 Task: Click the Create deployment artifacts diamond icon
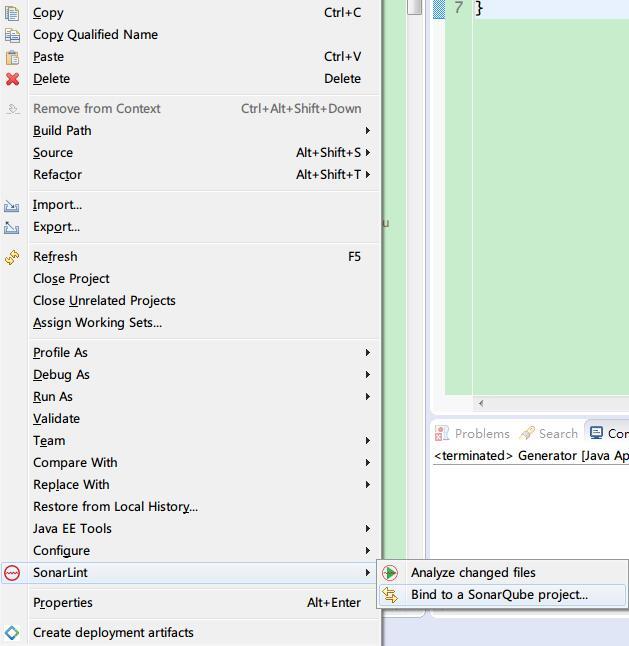click(12, 633)
